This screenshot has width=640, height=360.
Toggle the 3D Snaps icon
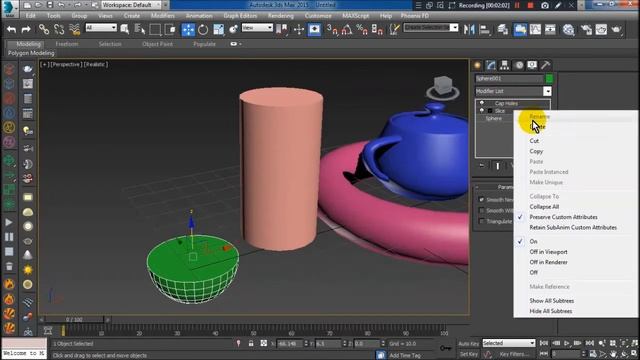click(x=332, y=29)
